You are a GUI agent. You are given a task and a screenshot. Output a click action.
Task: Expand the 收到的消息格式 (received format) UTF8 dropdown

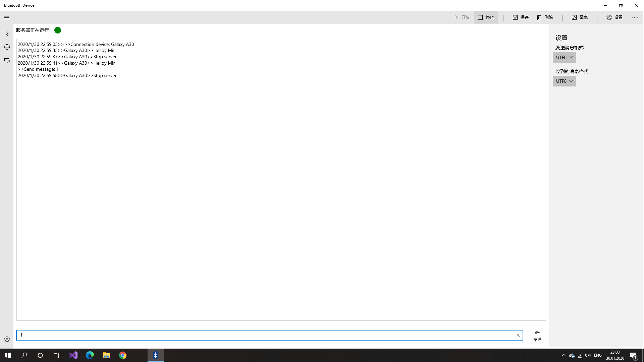564,81
